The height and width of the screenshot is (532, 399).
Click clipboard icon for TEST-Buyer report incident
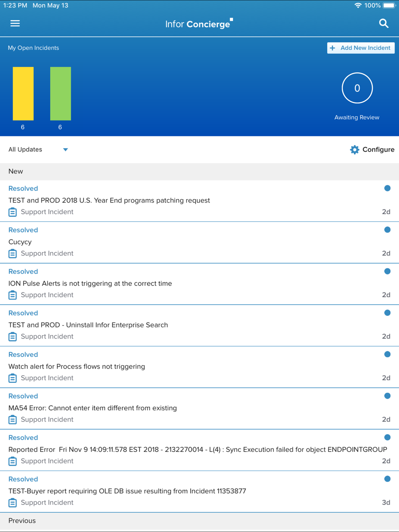(x=13, y=502)
